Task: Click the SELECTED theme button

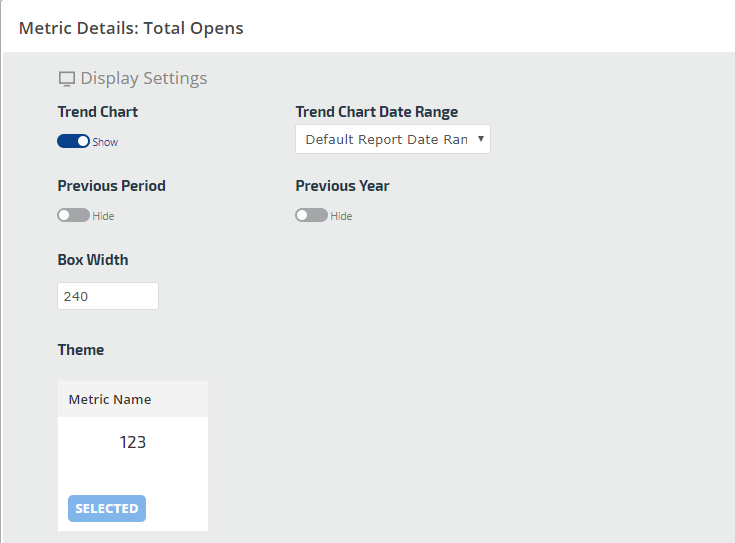Action: click(107, 508)
